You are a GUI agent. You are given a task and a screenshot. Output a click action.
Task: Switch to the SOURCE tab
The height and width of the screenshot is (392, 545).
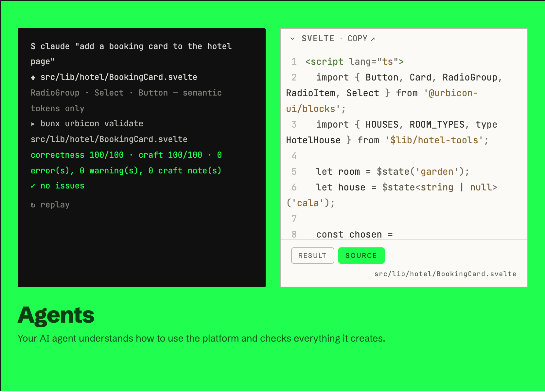pos(361,256)
